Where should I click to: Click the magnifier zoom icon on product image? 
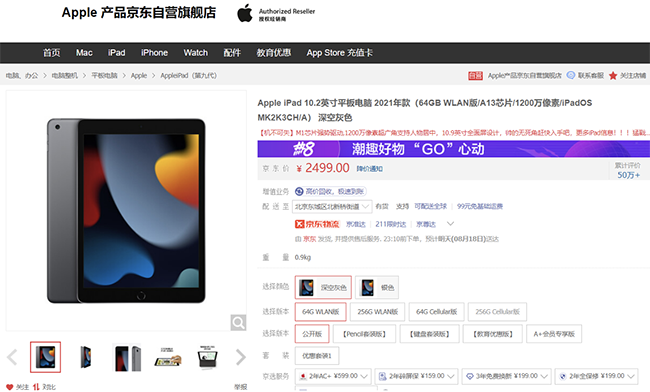pos(238,322)
